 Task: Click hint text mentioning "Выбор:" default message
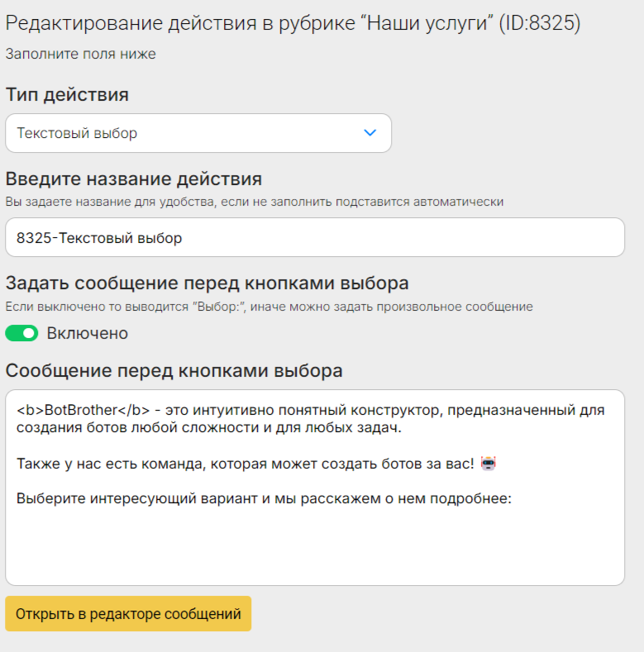click(x=270, y=307)
